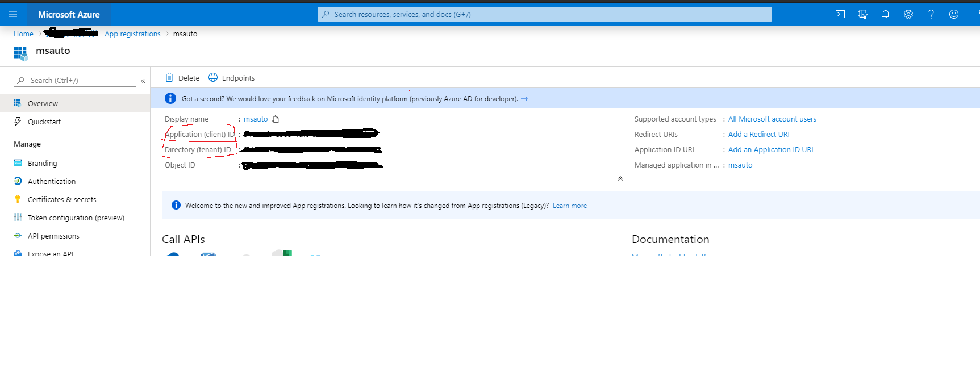
Task: Click the Authentication sidebar icon
Action: (x=18, y=181)
